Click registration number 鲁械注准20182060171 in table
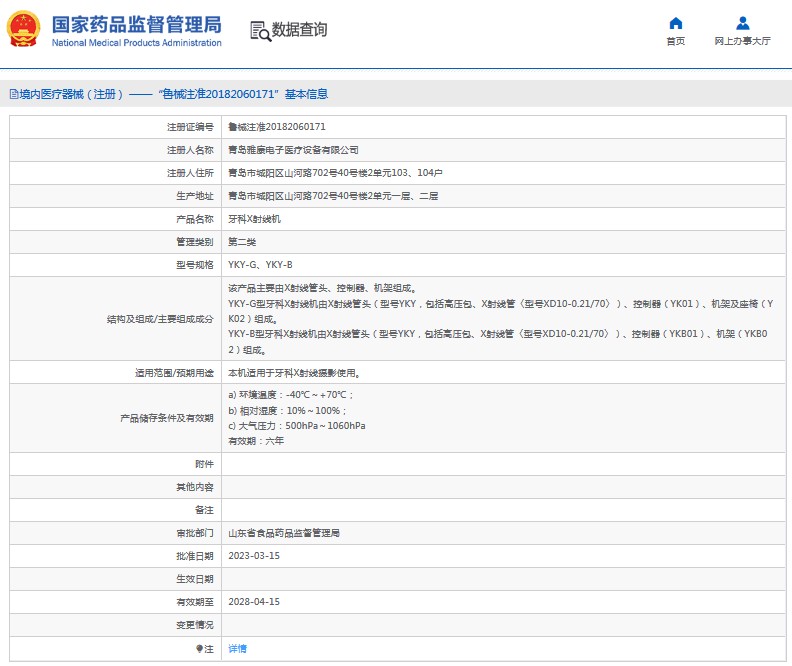The height and width of the screenshot is (666, 792). (x=277, y=127)
